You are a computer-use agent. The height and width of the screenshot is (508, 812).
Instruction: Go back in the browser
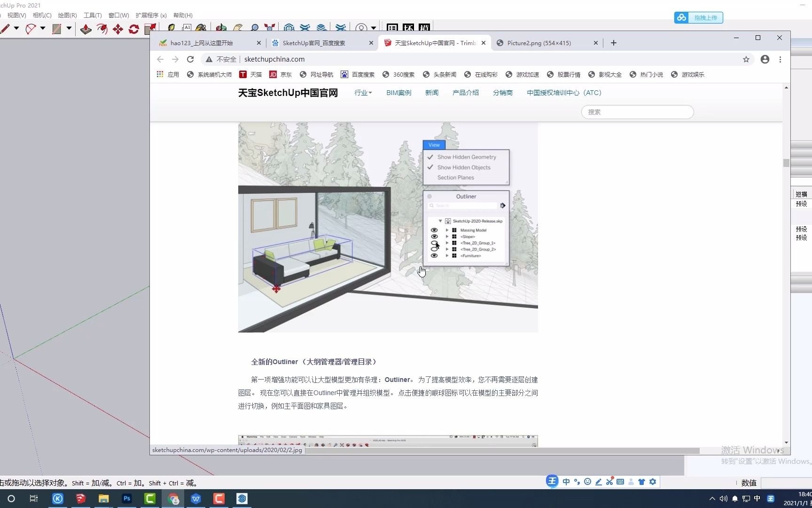pyautogui.click(x=160, y=59)
